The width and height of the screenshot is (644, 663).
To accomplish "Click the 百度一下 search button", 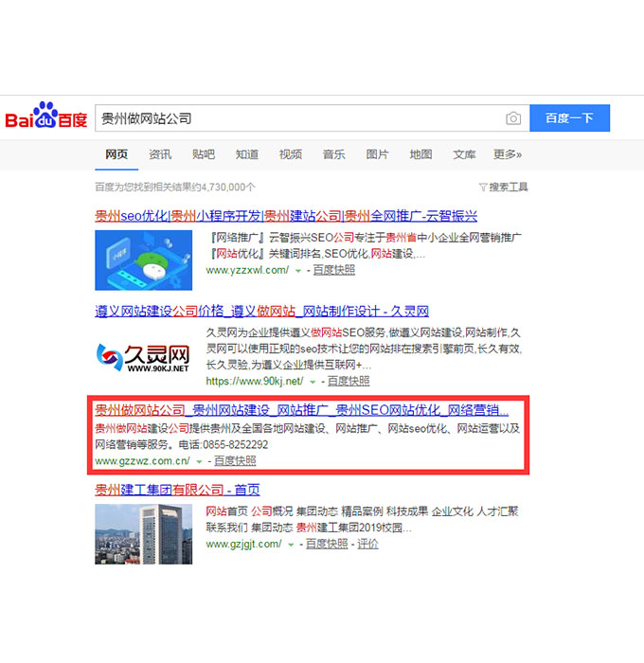I will tap(569, 118).
